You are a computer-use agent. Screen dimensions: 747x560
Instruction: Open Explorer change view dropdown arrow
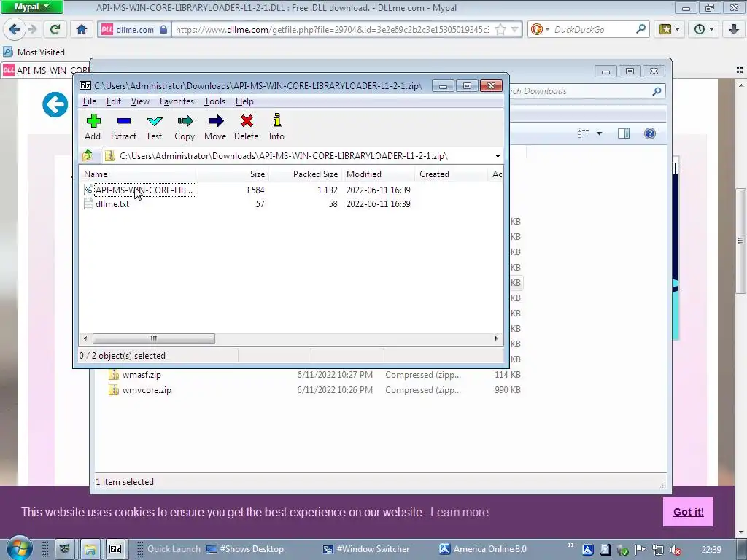(x=599, y=134)
